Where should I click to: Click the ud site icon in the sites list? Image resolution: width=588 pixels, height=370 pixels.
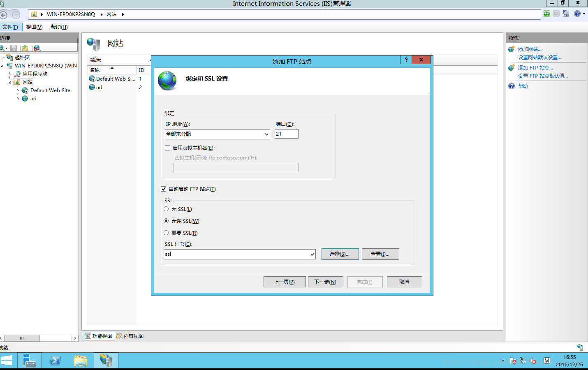[92, 87]
